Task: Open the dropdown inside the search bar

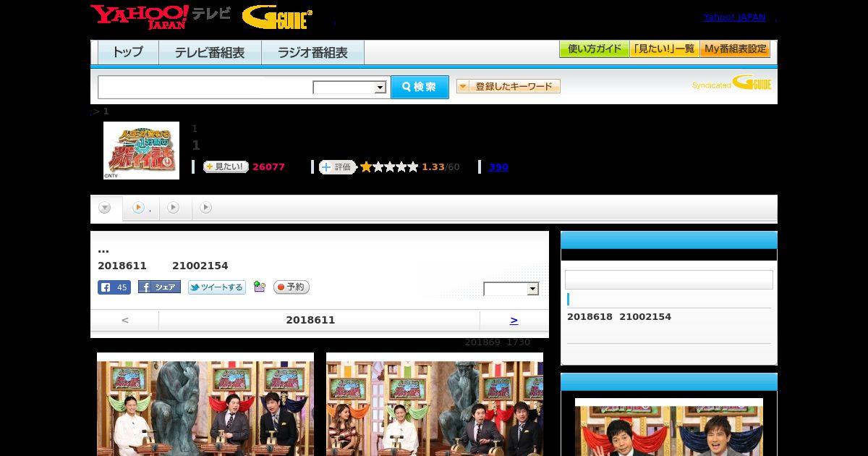Action: pyautogui.click(x=349, y=88)
